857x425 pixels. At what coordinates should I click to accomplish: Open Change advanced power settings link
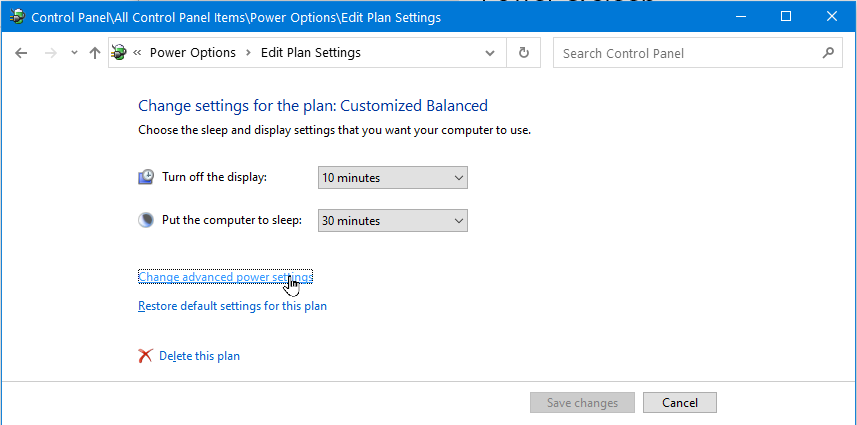pyautogui.click(x=225, y=277)
